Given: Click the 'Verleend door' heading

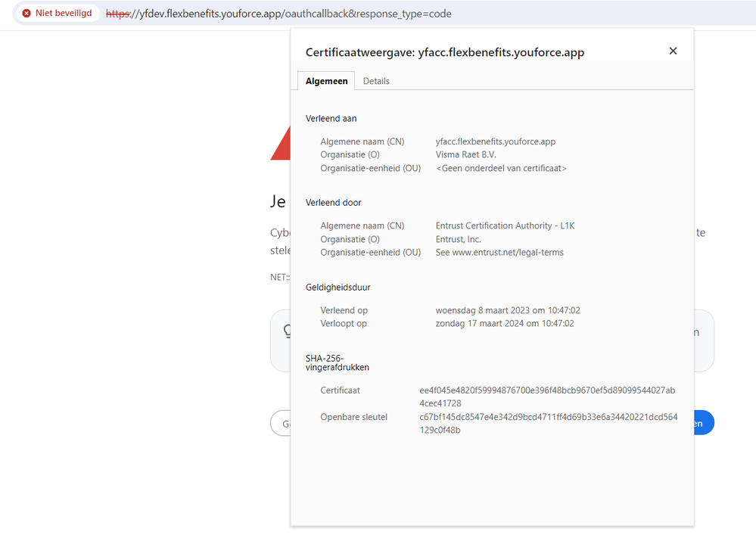Looking at the screenshot, I should point(333,203).
